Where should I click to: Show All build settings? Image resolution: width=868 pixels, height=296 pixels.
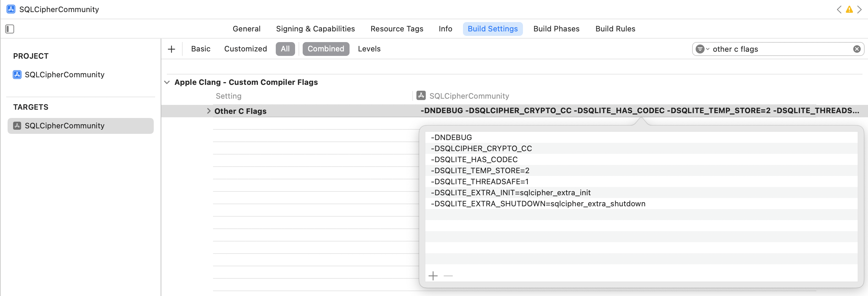coord(285,49)
